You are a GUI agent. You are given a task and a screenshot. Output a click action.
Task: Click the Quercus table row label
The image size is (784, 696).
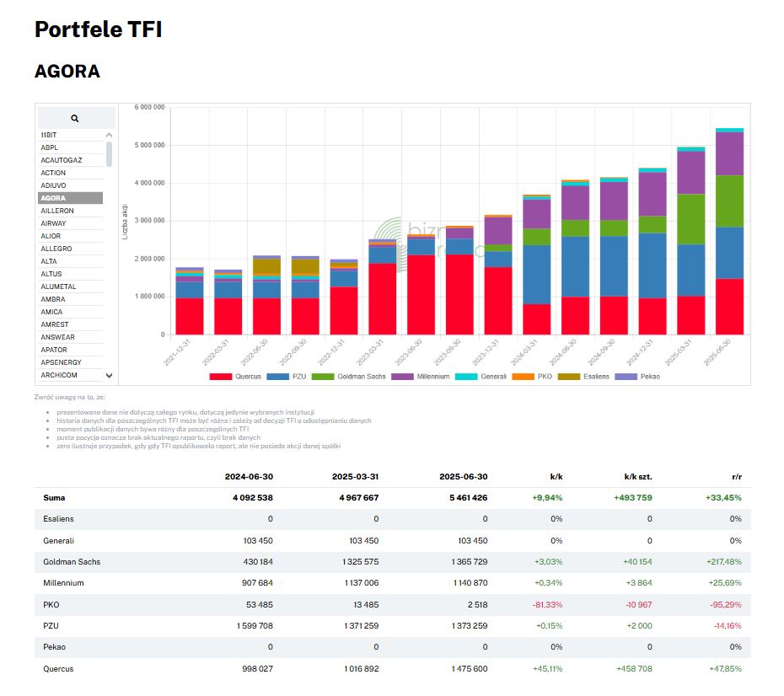(x=58, y=668)
